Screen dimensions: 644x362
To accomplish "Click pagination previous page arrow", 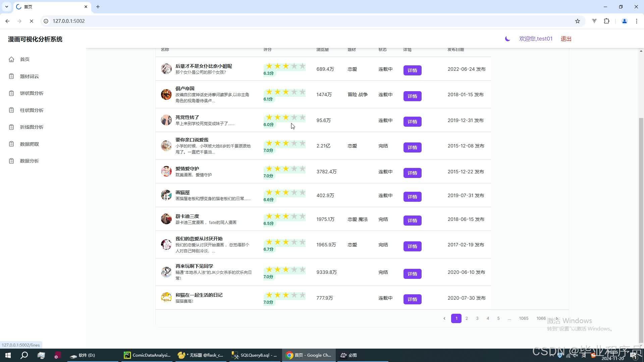I will coord(444,318).
